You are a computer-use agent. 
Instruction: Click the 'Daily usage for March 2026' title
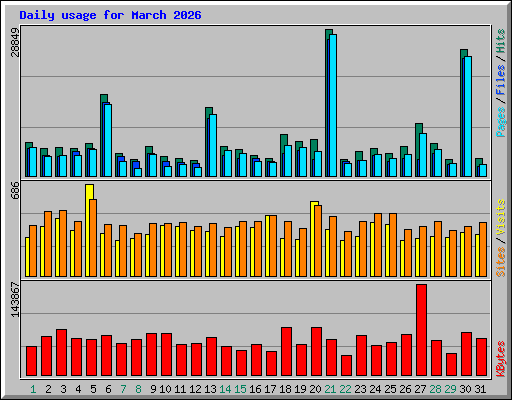pyautogui.click(x=110, y=15)
